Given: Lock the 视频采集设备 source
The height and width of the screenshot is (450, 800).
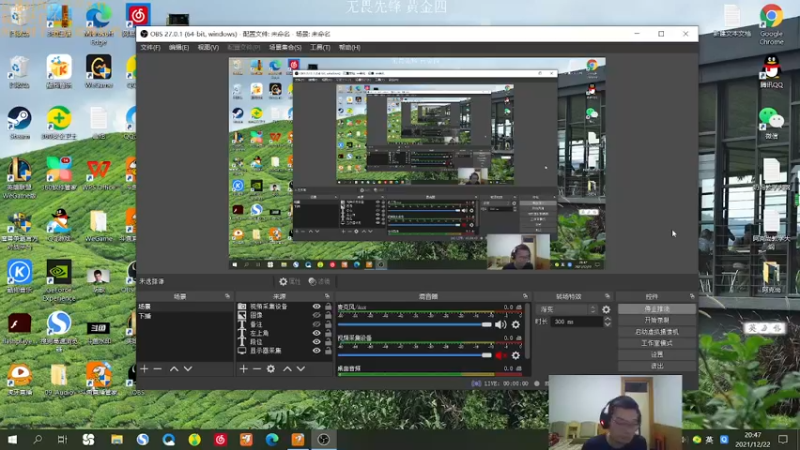Looking at the screenshot, I should 328,307.
